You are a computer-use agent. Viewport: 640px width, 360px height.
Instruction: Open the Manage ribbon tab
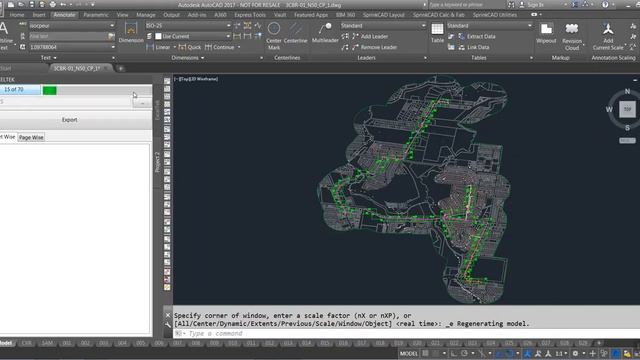146,15
